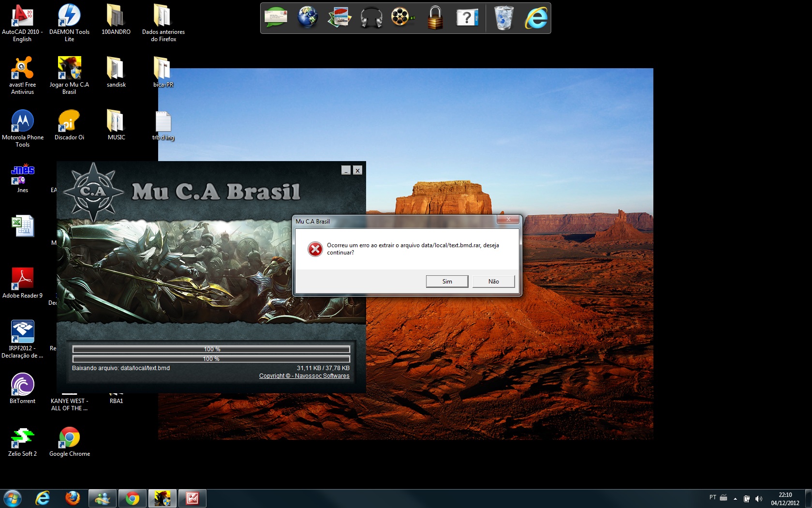Click the volume speaker tray icon
Screen dimensions: 812x508
pyautogui.click(x=758, y=499)
